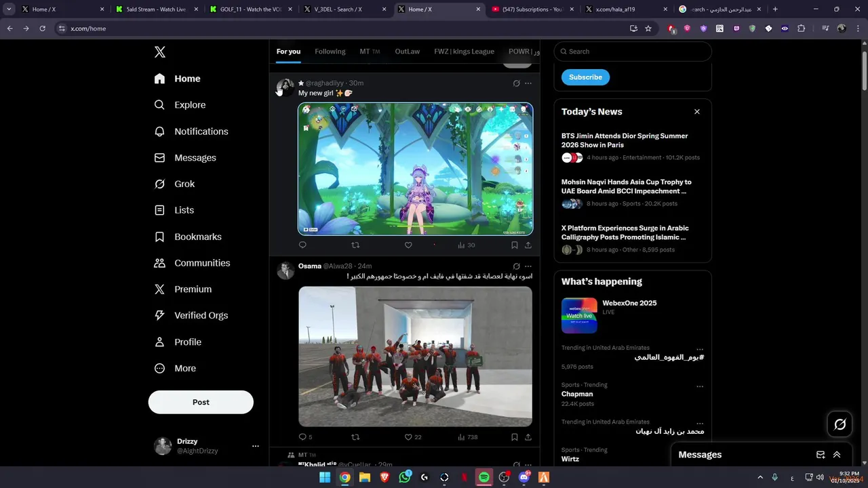Bookmark Osama's post
868x488 pixels.
[515, 437]
